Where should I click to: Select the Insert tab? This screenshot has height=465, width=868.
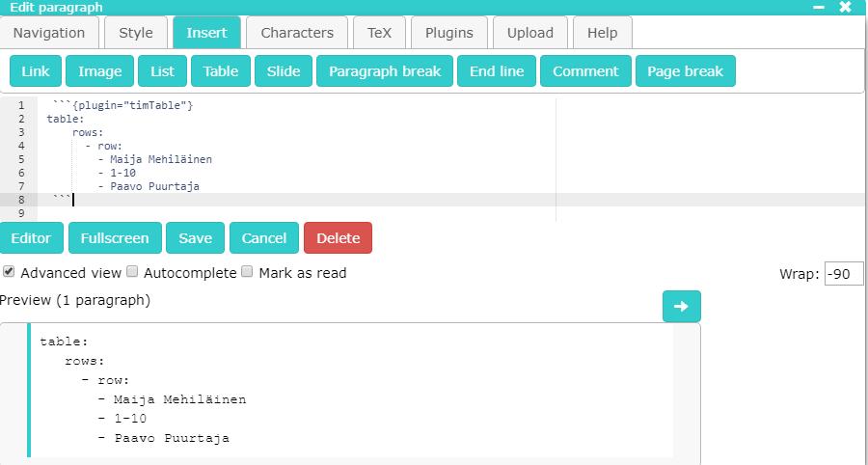(x=207, y=33)
